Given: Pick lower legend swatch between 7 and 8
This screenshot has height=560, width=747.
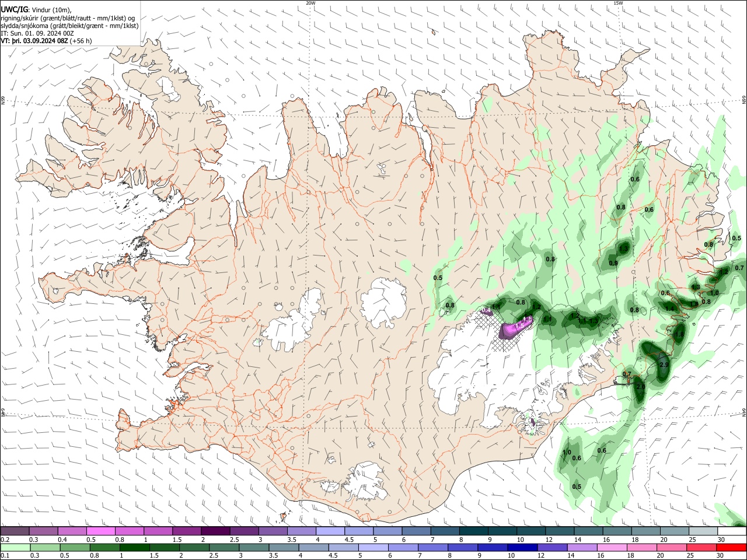Looking at the screenshot, I should (x=433, y=547).
